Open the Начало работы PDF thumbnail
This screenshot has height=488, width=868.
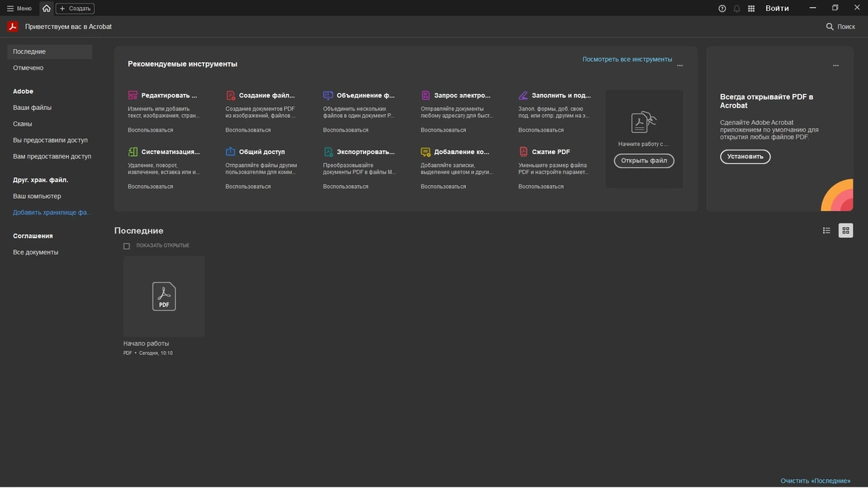tap(163, 296)
